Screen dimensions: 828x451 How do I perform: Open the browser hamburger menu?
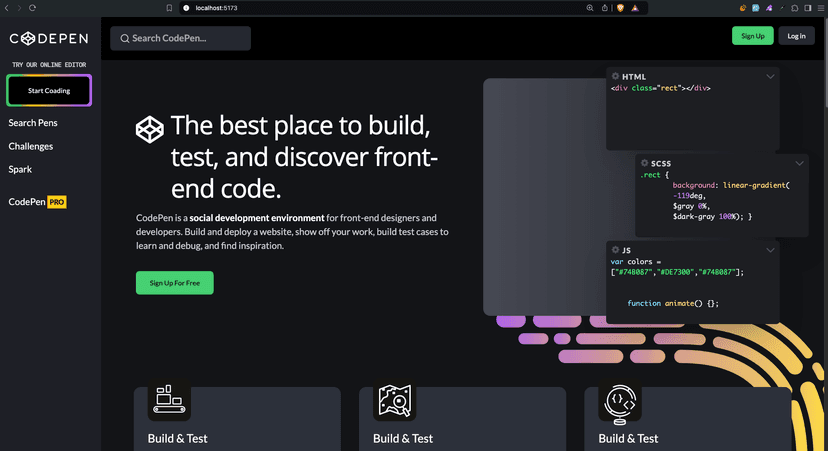821,8
